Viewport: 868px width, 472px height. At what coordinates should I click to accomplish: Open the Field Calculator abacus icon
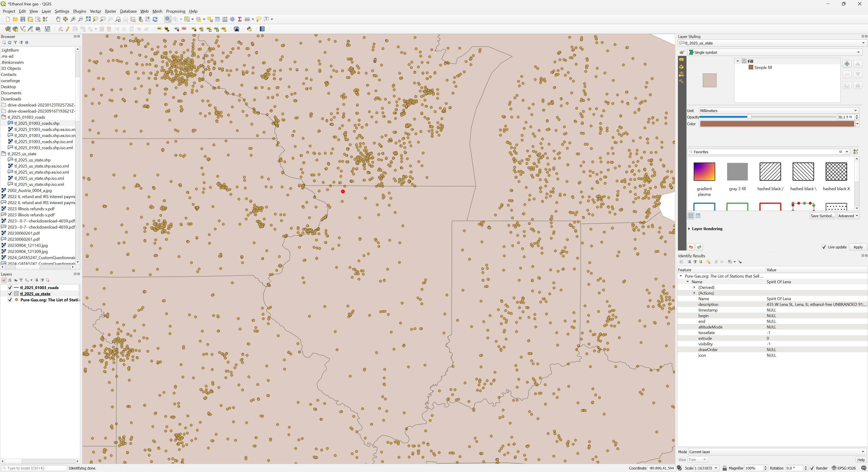click(x=225, y=19)
